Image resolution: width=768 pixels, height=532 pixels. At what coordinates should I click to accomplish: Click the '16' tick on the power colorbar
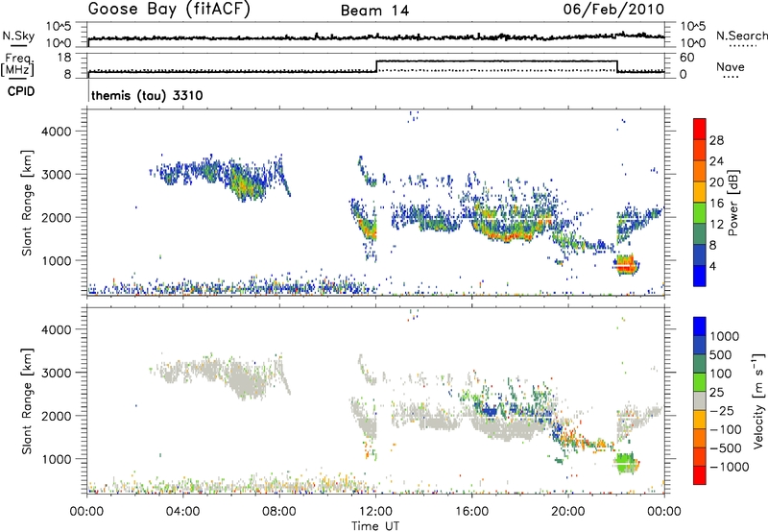(x=716, y=204)
